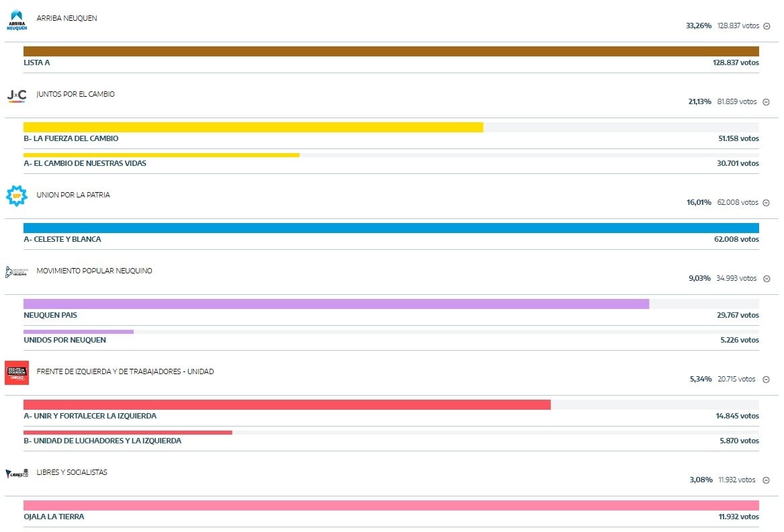Click the Movimiento Popular Neuquino logo
The width and height of the screenshot is (784, 532).
(17, 272)
